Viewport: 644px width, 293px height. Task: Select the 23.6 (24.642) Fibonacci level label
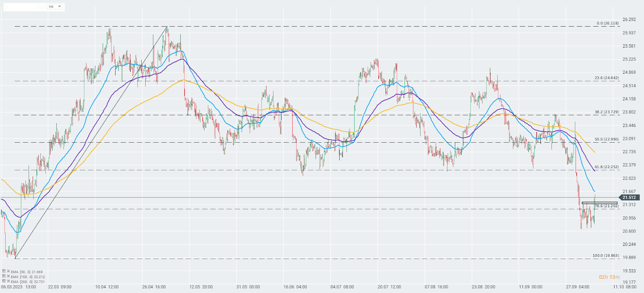(607, 78)
